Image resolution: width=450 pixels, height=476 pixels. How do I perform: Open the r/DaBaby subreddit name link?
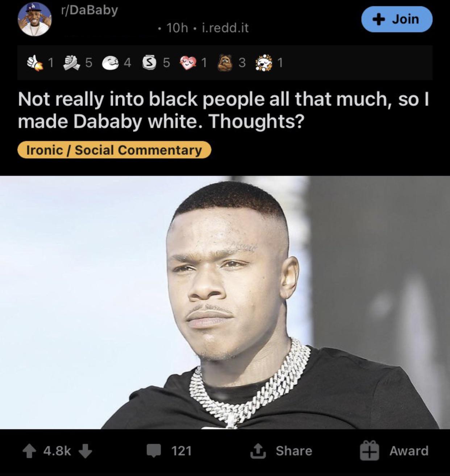click(90, 10)
